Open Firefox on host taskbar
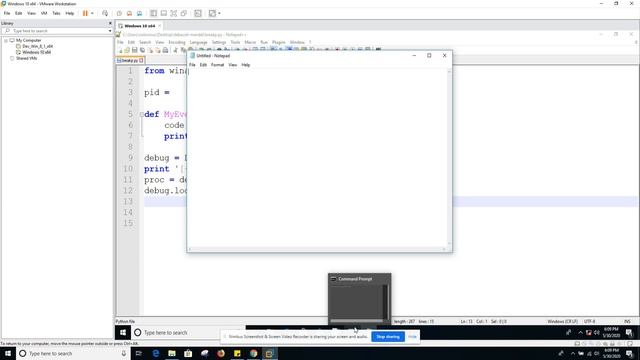 pos(221,353)
